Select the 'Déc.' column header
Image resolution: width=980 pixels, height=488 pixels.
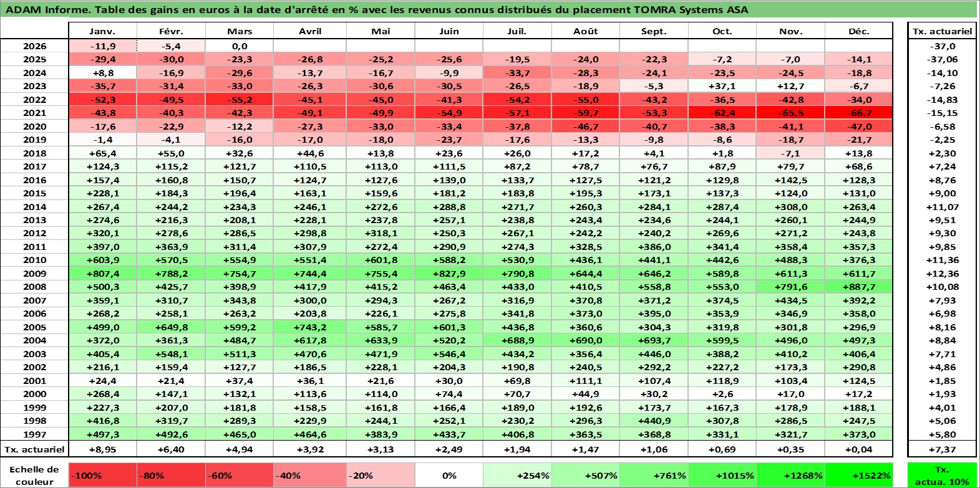tap(859, 31)
